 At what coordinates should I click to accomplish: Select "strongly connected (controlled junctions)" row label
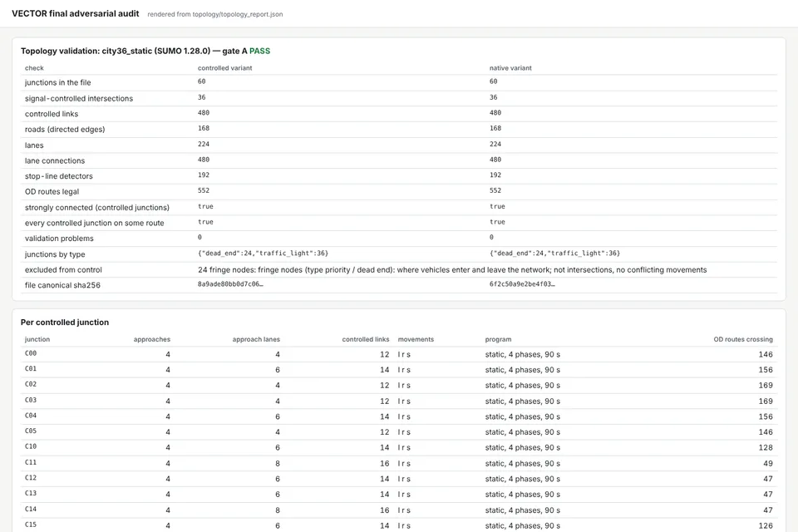coord(97,207)
